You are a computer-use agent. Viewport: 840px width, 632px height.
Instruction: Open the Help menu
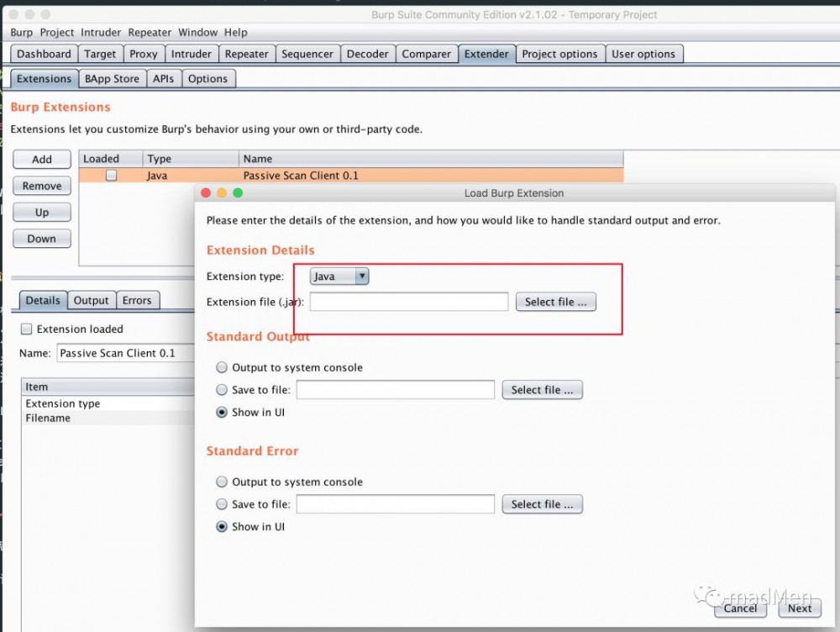pos(236,33)
